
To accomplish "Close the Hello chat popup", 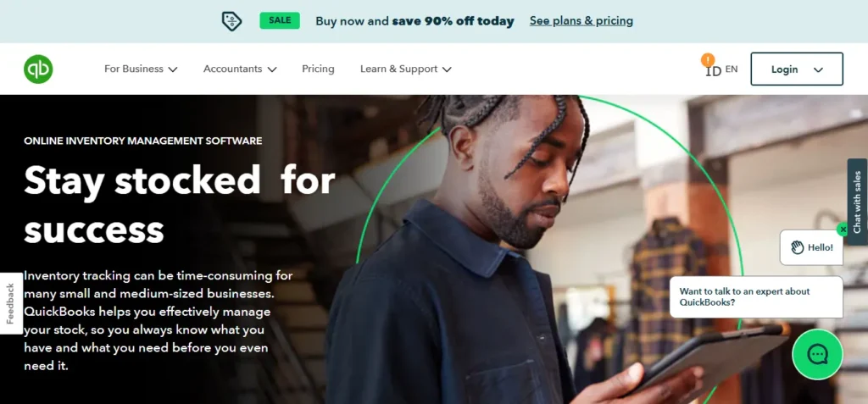I will pyautogui.click(x=843, y=229).
